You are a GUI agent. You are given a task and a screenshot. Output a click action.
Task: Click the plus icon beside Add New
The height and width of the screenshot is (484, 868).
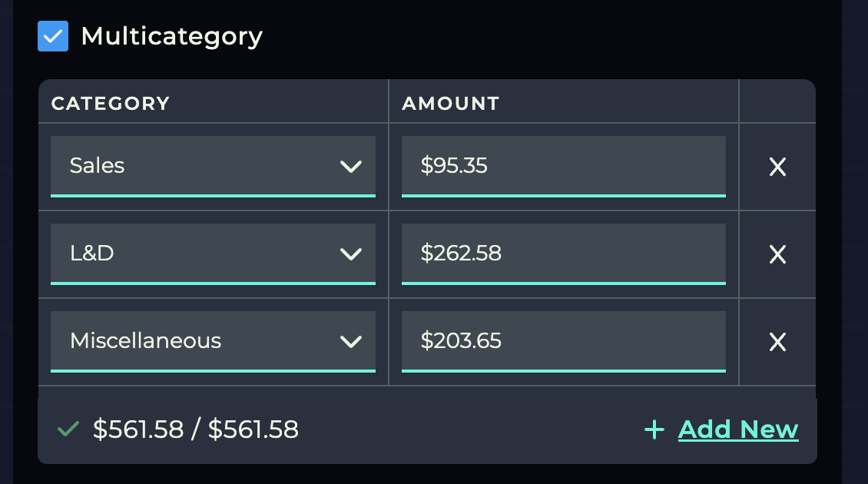pyautogui.click(x=654, y=429)
